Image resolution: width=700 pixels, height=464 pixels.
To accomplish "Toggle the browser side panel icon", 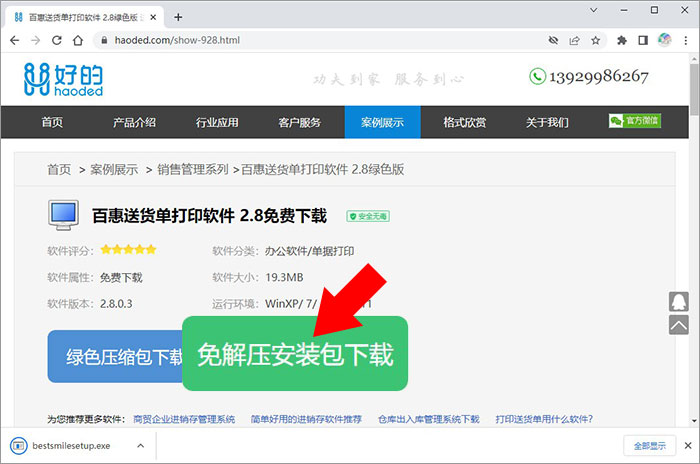I will [643, 41].
